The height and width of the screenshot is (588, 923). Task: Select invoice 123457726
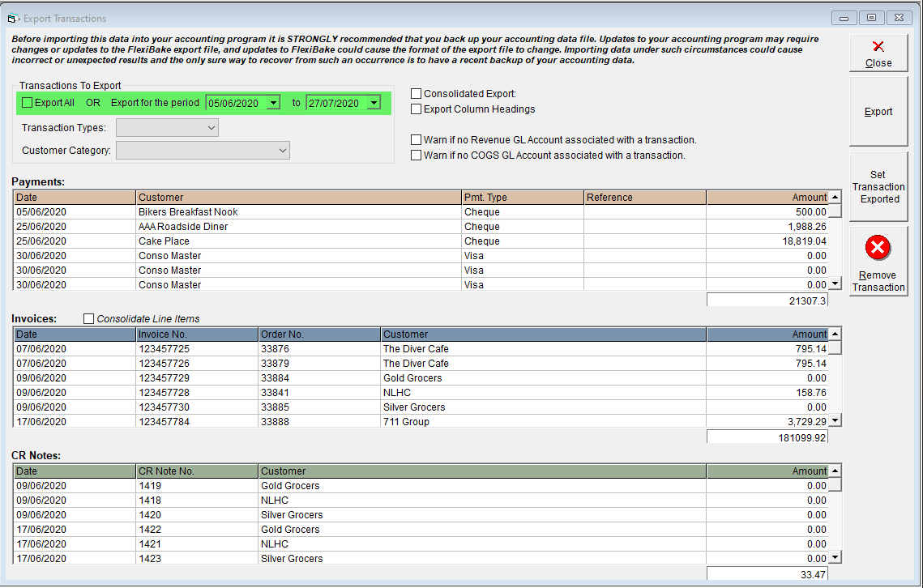point(421,364)
